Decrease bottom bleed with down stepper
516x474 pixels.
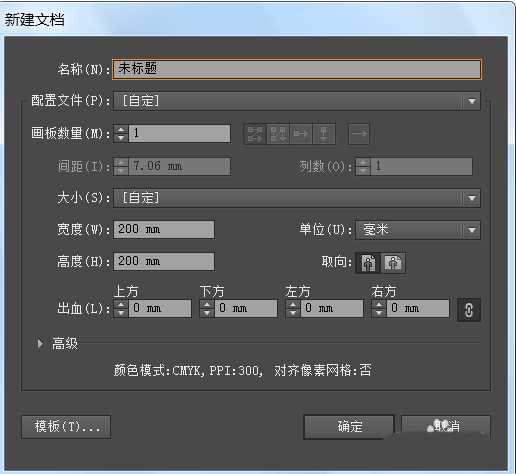(207, 312)
